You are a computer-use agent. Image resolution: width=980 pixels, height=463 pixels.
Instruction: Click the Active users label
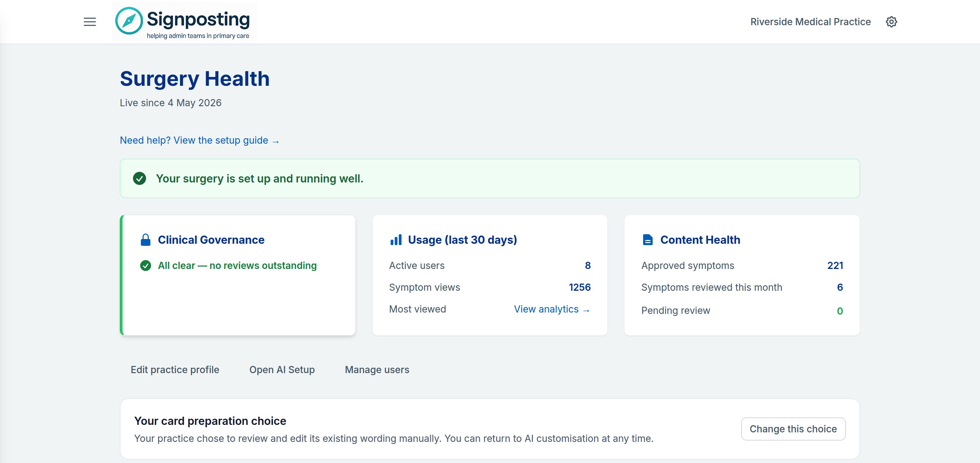click(416, 266)
